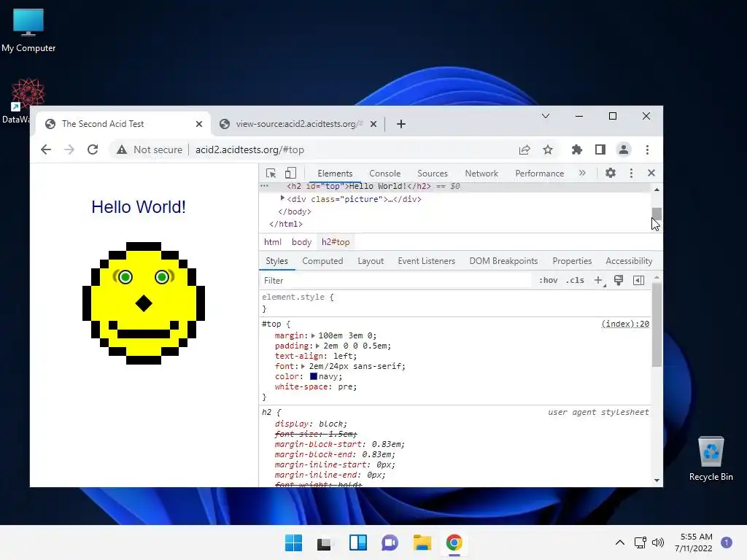Share this page icon in address bar
The width and height of the screenshot is (747, 560).
(525, 149)
